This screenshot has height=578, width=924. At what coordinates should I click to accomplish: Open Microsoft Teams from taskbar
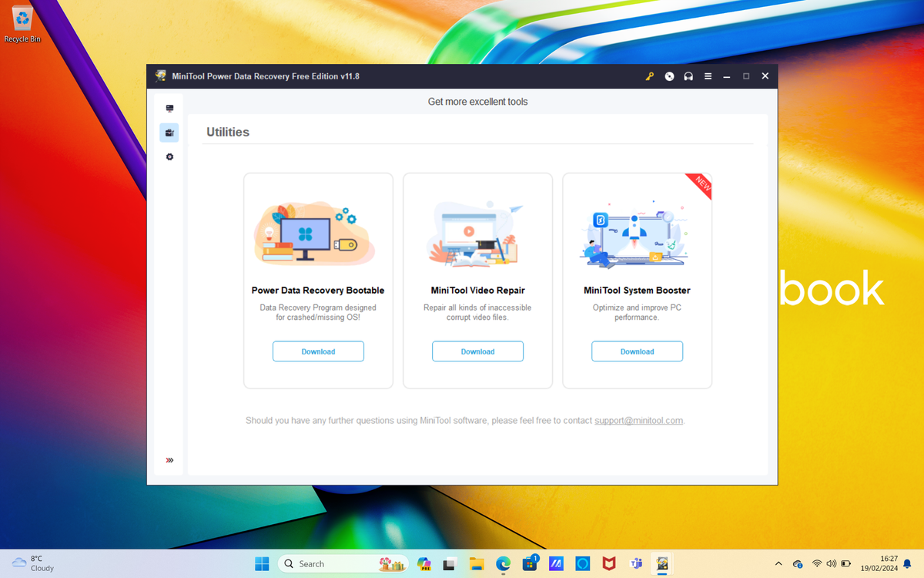636,563
